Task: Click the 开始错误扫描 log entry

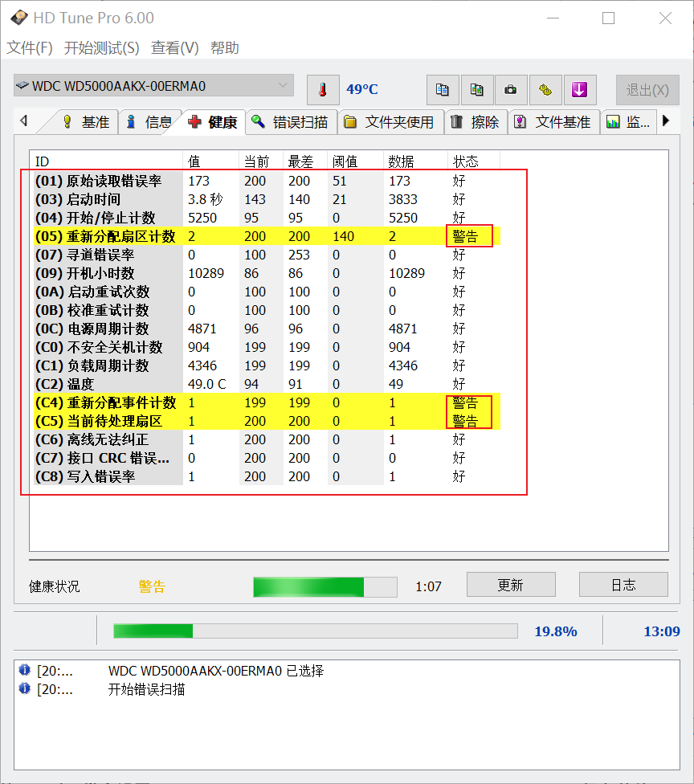Action: pos(146,689)
